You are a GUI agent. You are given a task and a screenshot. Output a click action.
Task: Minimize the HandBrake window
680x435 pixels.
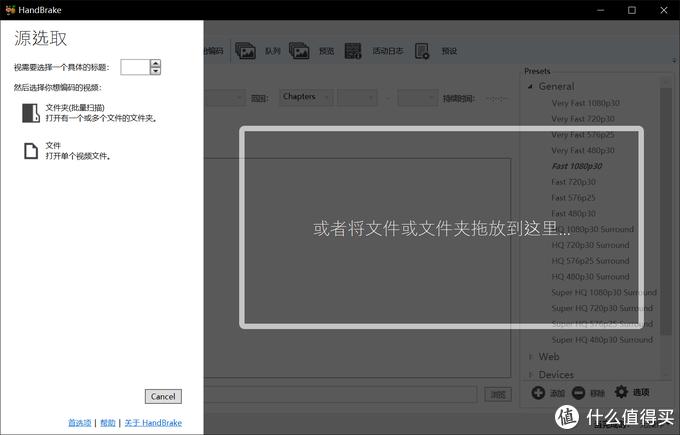pos(600,10)
